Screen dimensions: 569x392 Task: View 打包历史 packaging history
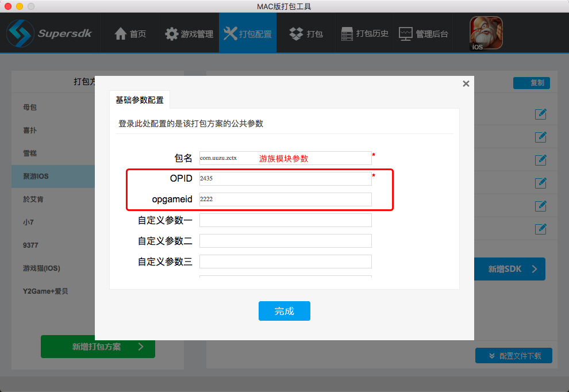(x=365, y=34)
